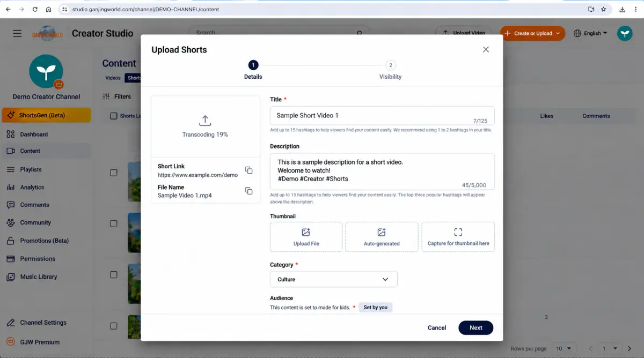The width and height of the screenshot is (644, 358).
Task: Click the browser address bar
Action: pos(322,9)
